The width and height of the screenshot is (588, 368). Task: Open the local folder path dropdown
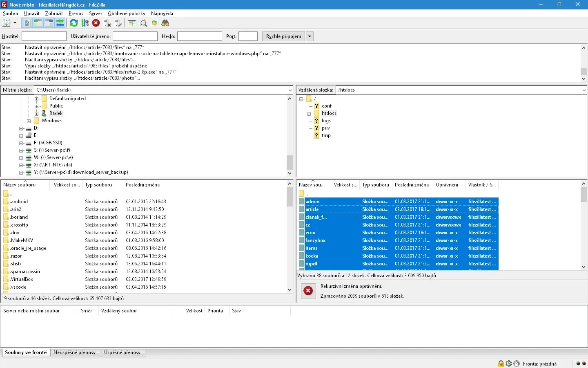pos(290,90)
